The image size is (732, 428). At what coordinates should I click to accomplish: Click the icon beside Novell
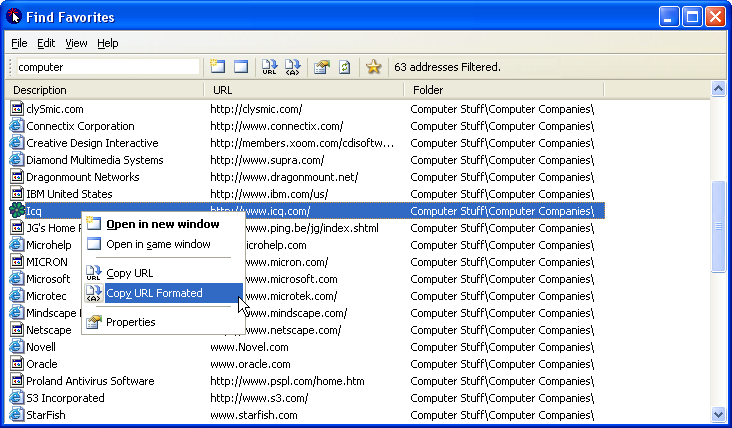tap(17, 347)
